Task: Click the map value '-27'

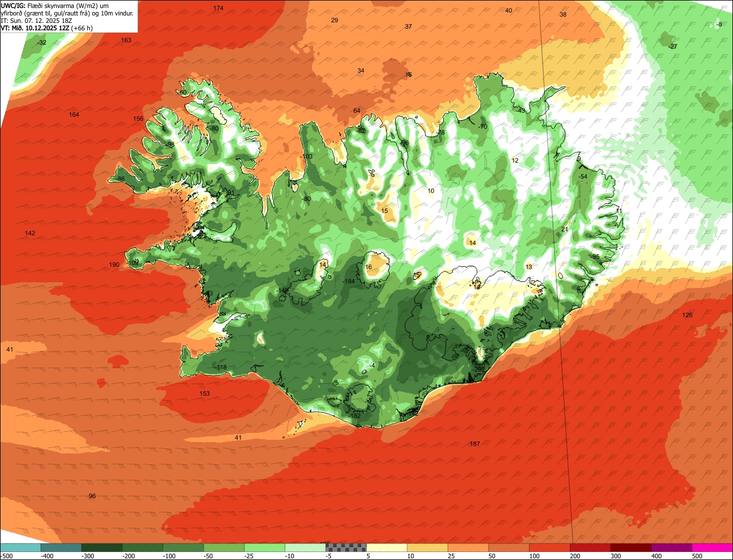Action: click(673, 46)
